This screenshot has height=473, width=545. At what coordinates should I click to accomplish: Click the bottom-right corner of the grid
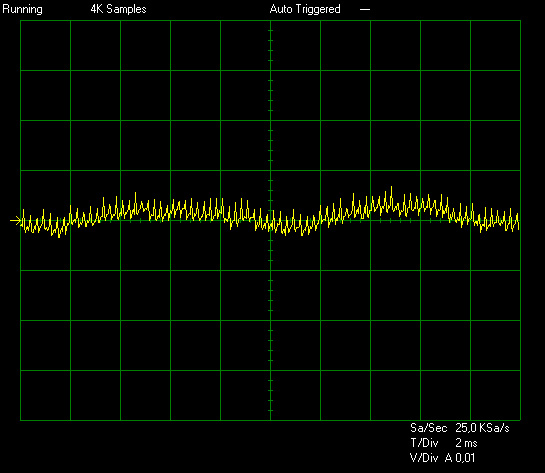(520, 420)
